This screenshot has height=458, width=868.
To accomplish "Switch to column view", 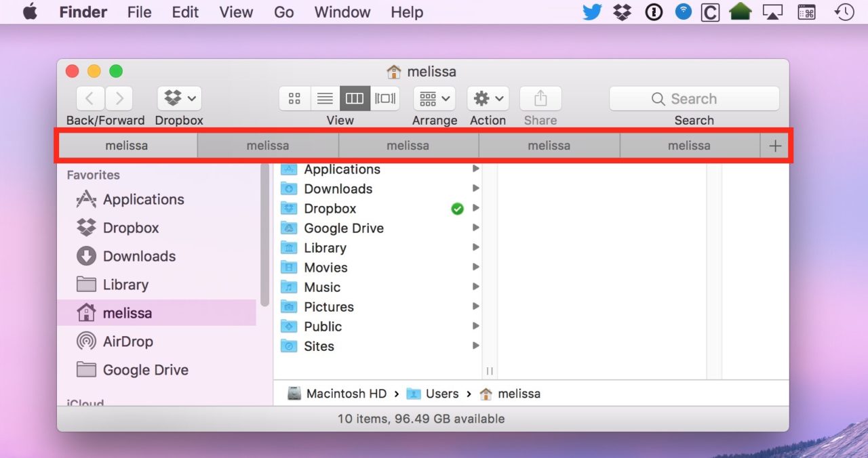I will [x=355, y=98].
